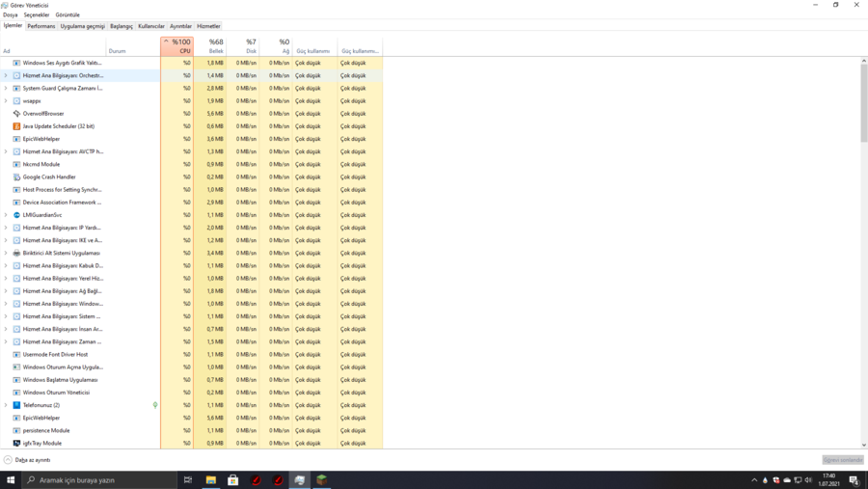Screen dimensions: 868x489
Task: Click the vertical scrollbar down arrow
Action: 863,446
